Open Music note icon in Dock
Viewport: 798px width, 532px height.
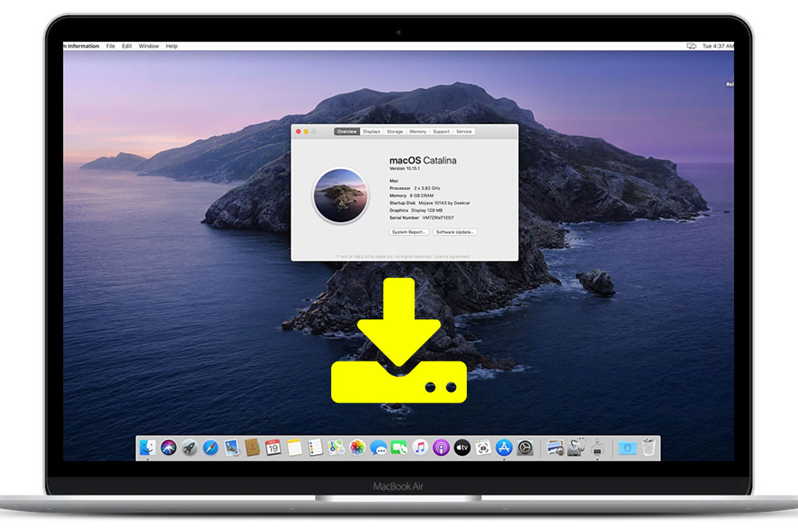[420, 448]
